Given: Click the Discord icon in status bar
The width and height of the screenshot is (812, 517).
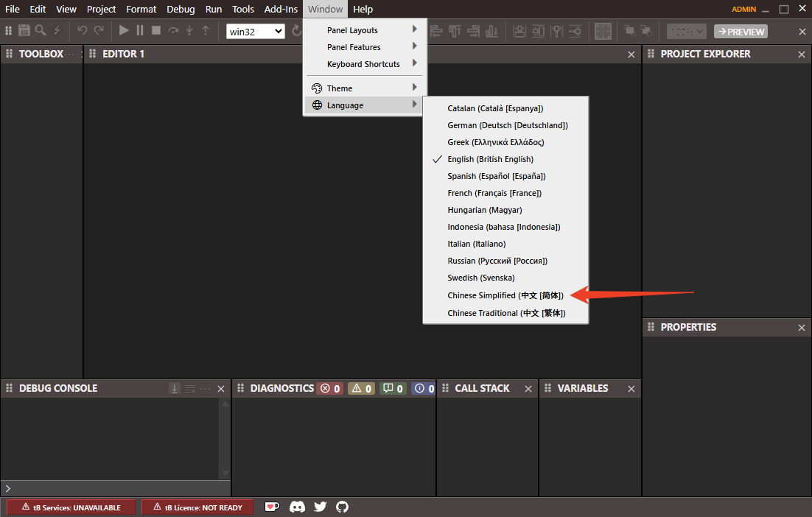Looking at the screenshot, I should click(x=297, y=507).
